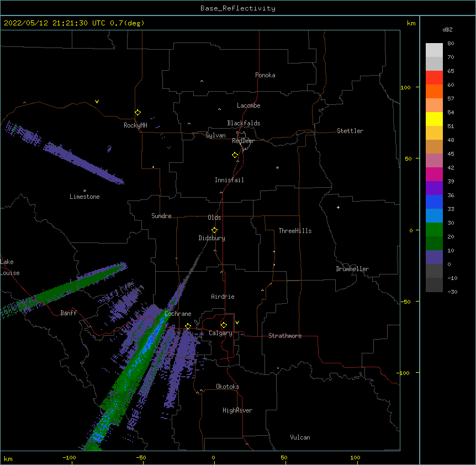The height and width of the screenshot is (465, 476).
Task: Click the yellow diamond marker above Calgary label
Action: click(224, 325)
